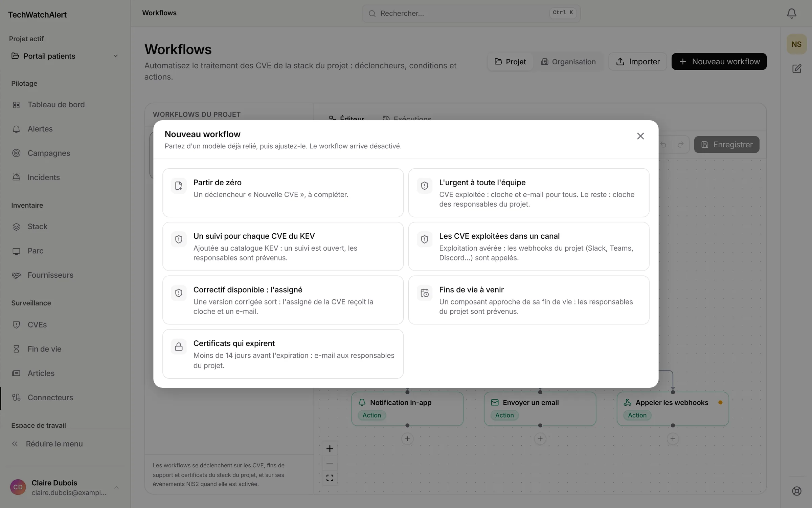The height and width of the screenshot is (508, 812).
Task: Open notifications bell in the top bar
Action: click(791, 14)
